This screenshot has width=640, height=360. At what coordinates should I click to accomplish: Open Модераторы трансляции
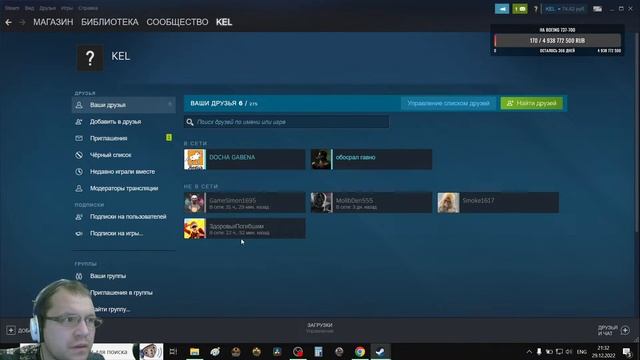tap(124, 189)
